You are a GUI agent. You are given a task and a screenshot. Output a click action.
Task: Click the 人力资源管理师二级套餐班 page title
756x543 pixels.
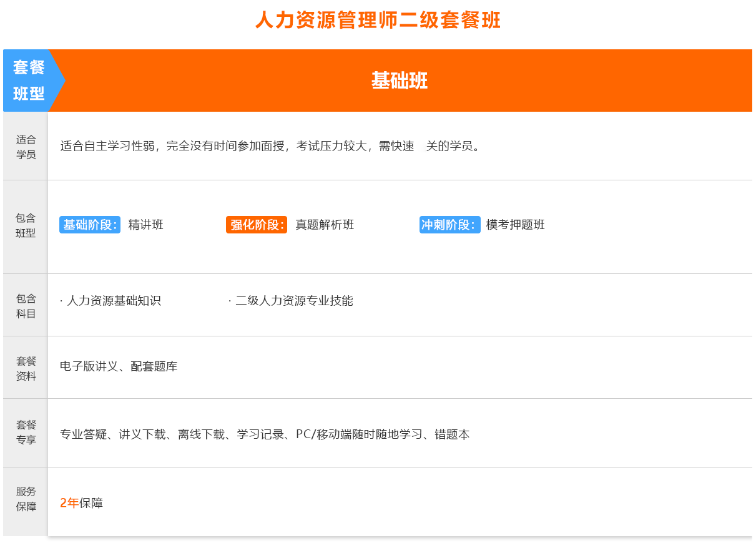coord(378,20)
